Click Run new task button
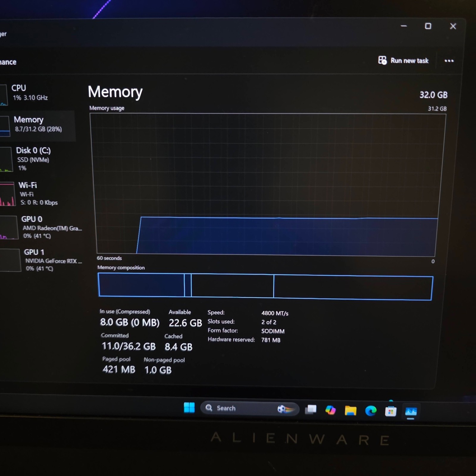 (x=403, y=60)
